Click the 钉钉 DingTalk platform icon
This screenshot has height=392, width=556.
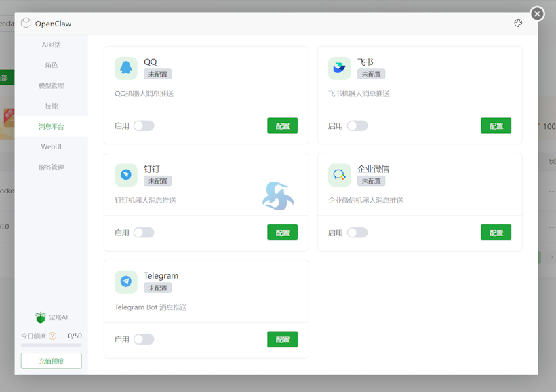125,176
